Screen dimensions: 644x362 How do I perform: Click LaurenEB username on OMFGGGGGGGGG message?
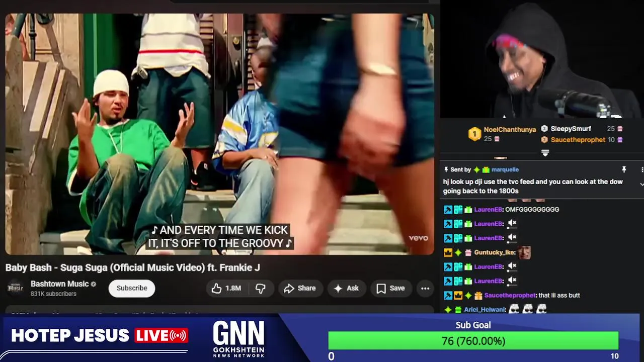(x=488, y=209)
